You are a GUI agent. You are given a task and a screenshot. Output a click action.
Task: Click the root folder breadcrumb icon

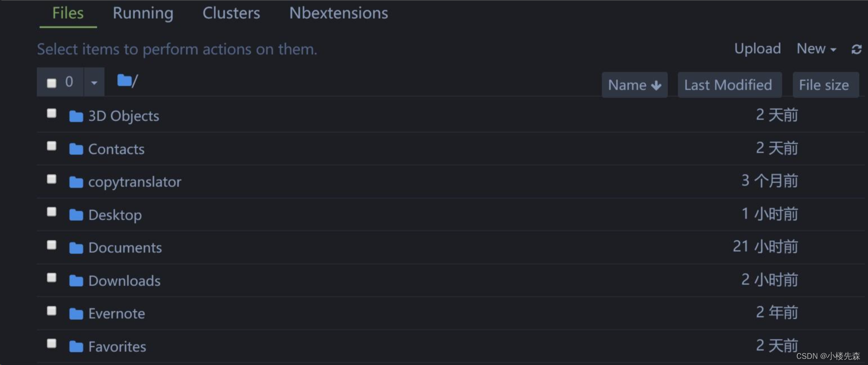[x=124, y=81]
